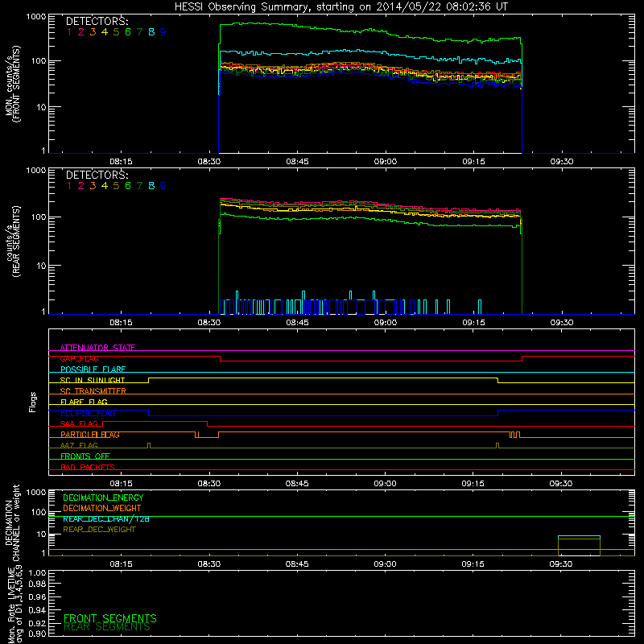The height and width of the screenshot is (644, 644).
Task: Click light green detector 6 in front segments legend
Action: click(x=128, y=32)
